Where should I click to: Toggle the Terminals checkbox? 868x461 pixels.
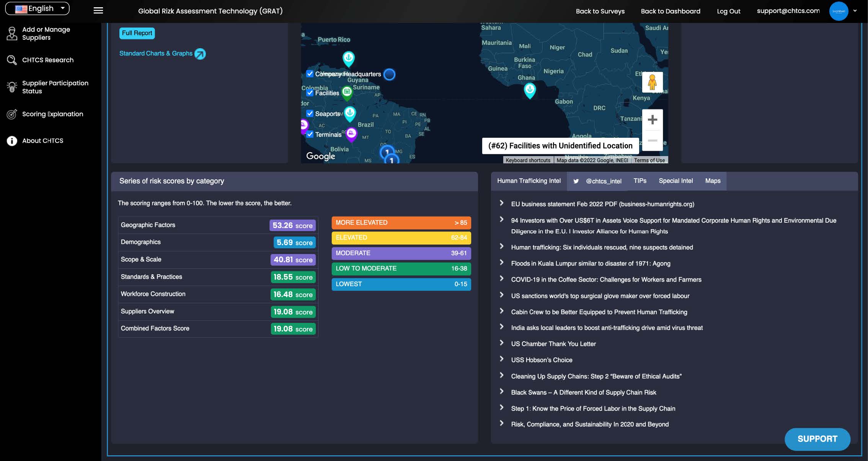[x=310, y=134]
